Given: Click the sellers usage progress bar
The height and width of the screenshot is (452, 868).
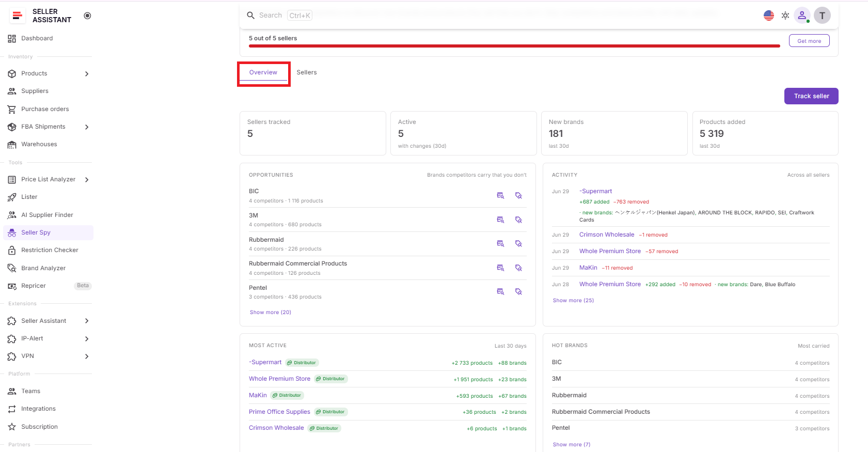Looking at the screenshot, I should (x=514, y=46).
